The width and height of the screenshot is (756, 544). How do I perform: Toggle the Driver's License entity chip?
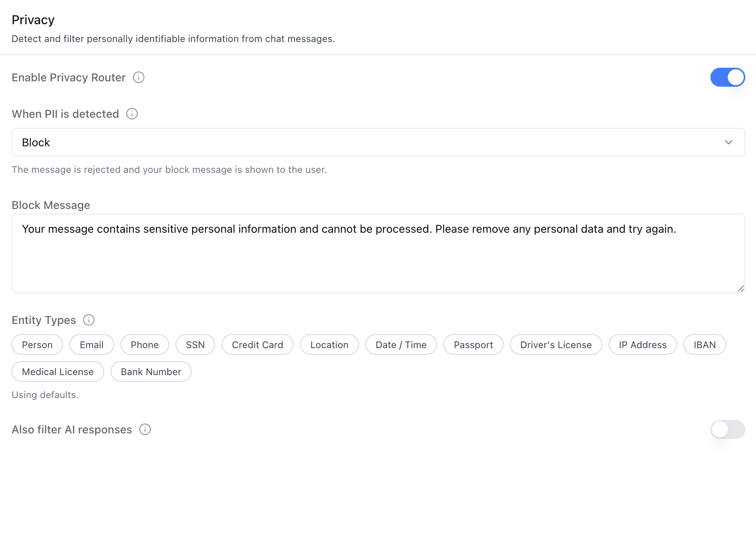click(x=556, y=345)
